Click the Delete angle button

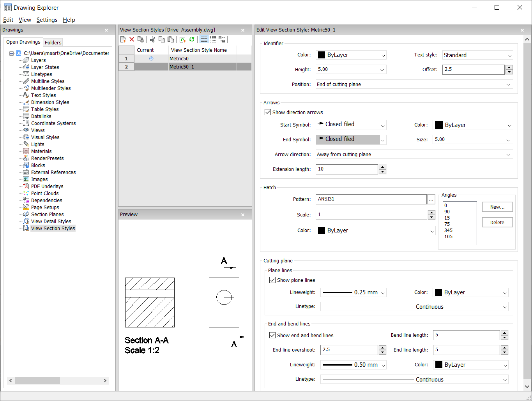(497, 223)
